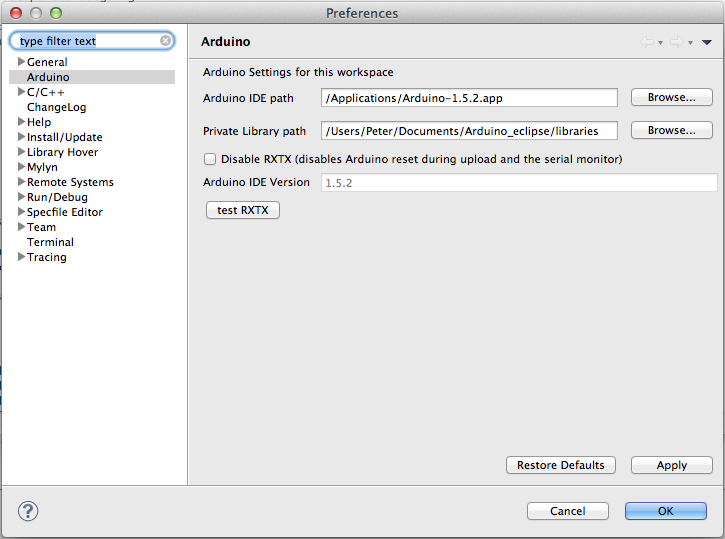Viewport: 725px width, 539px height.
Task: Enable the Disable RXTX checkbox
Action: (x=210, y=159)
